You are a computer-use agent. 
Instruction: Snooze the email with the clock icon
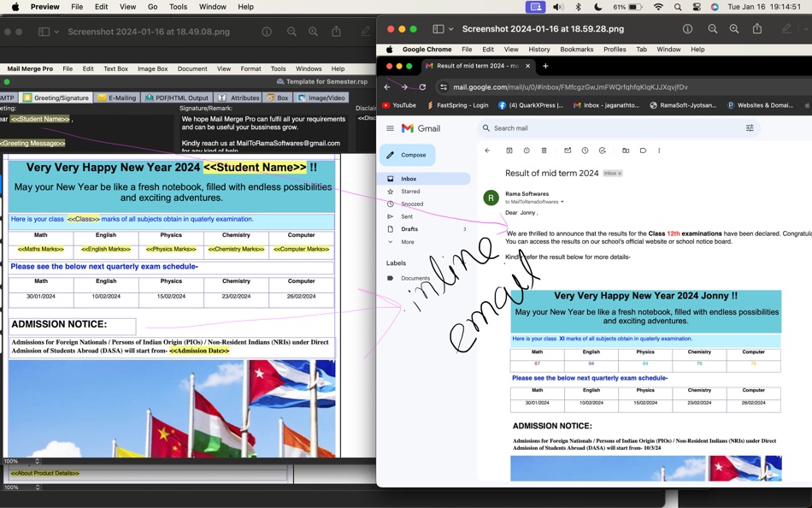click(x=585, y=151)
